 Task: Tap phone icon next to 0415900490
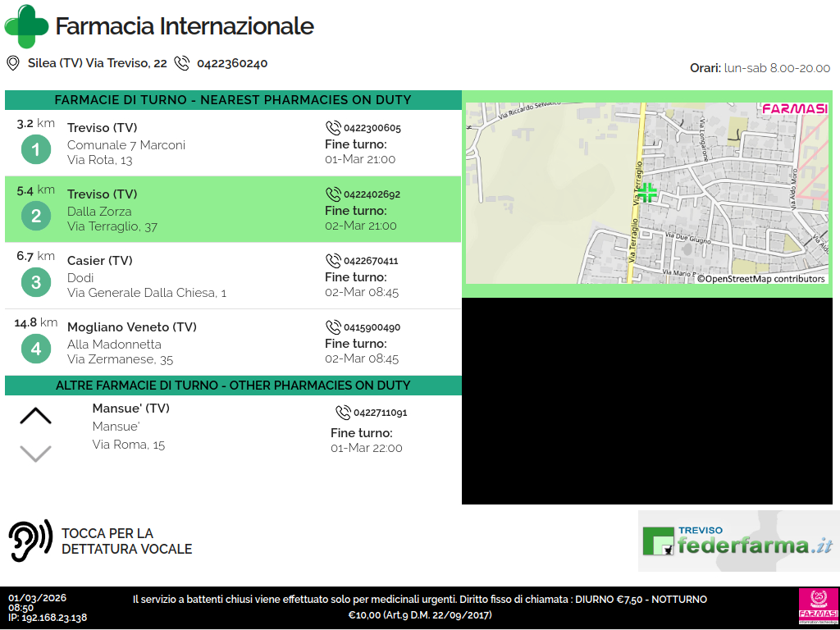point(333,327)
